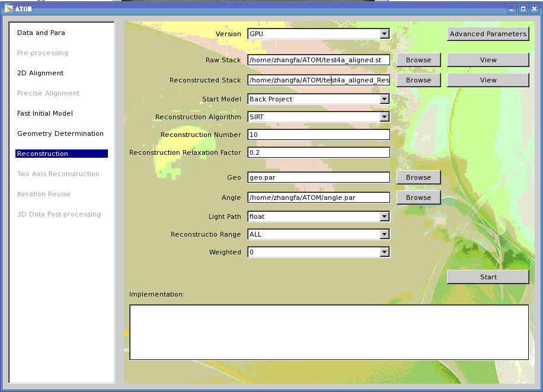Browse for the Angle file
This screenshot has height=392, width=543.
click(x=418, y=197)
